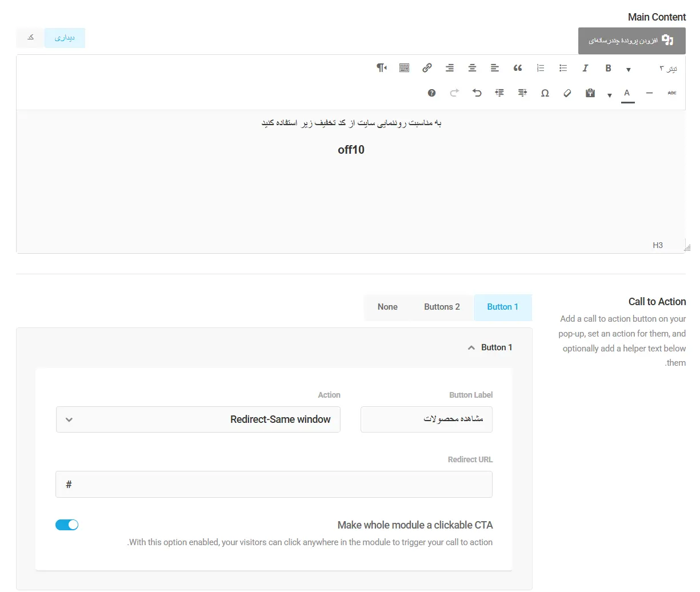The height and width of the screenshot is (592, 700).
Task: Select the None call-to-action tab
Action: 387,307
